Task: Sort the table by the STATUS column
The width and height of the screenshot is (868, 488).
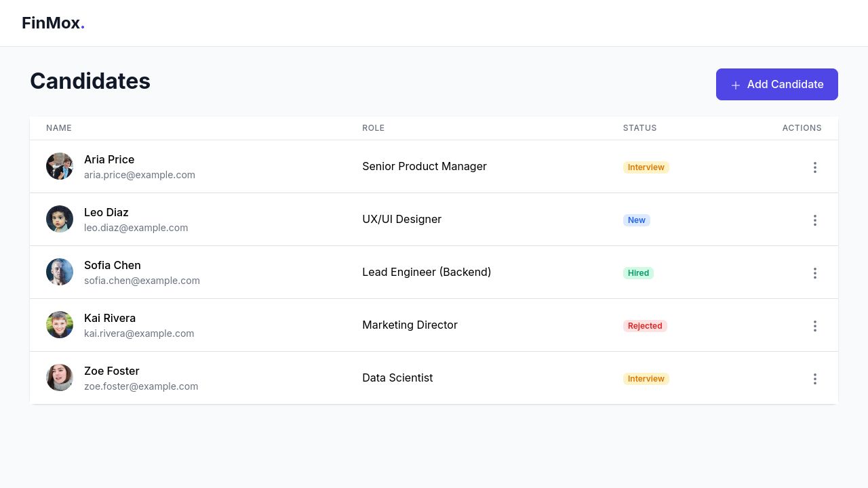Action: tap(639, 128)
